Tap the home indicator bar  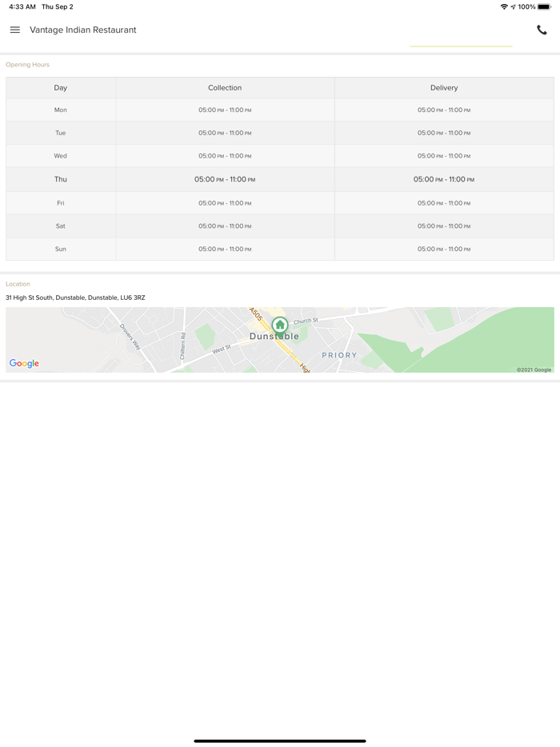click(280, 741)
